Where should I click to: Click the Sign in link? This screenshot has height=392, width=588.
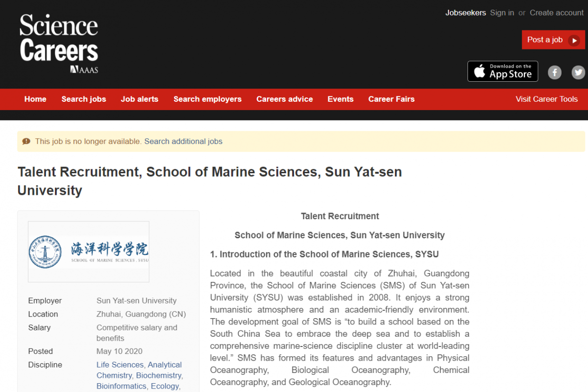[502, 13]
